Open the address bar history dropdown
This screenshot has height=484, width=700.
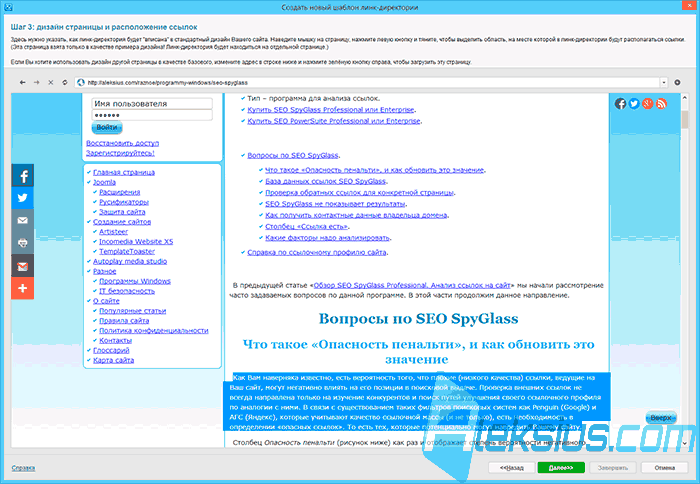click(x=664, y=83)
